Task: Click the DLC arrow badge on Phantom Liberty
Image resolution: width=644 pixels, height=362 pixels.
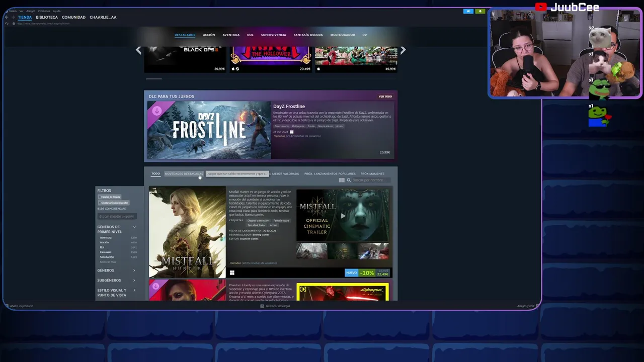Action: click(x=155, y=286)
